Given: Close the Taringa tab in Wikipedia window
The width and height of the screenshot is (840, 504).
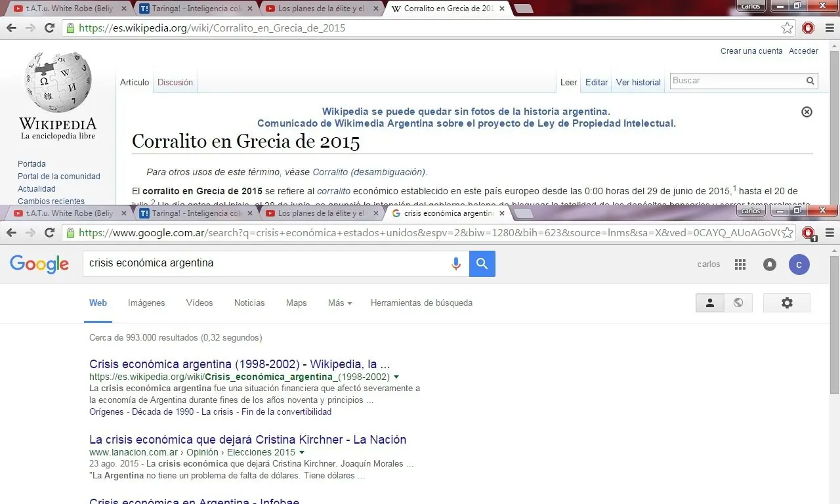Looking at the screenshot, I should click(250, 9).
